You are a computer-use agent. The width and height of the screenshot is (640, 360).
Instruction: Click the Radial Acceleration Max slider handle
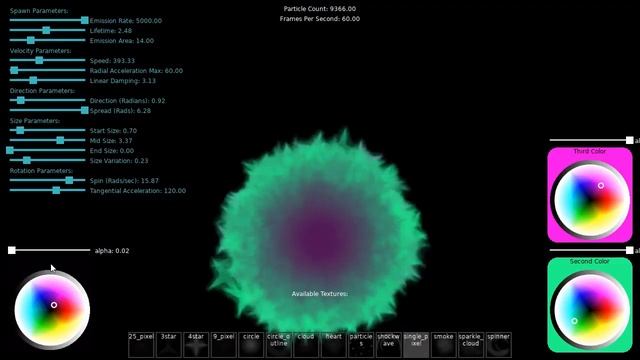(x=14, y=70)
